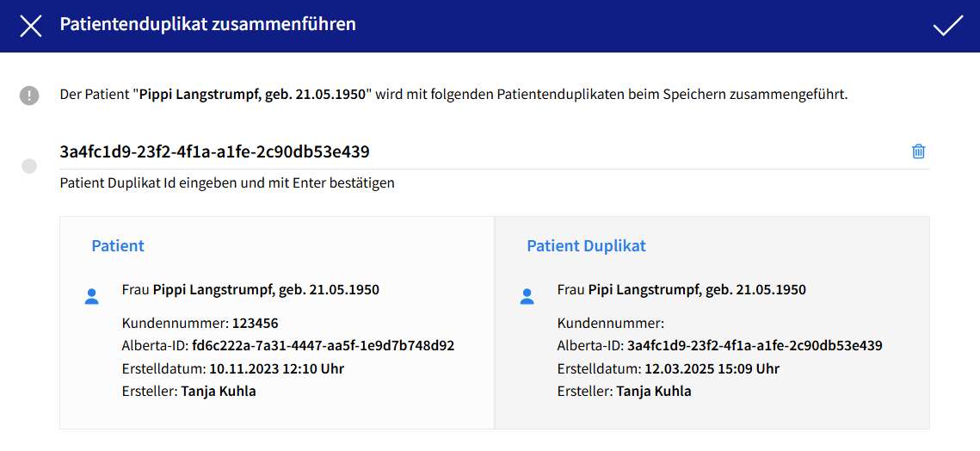Screen dimensions: 980x451
Task: Click the duplicate card's Alberta-ID starting with 3a4fc1d9
Action: point(719,346)
